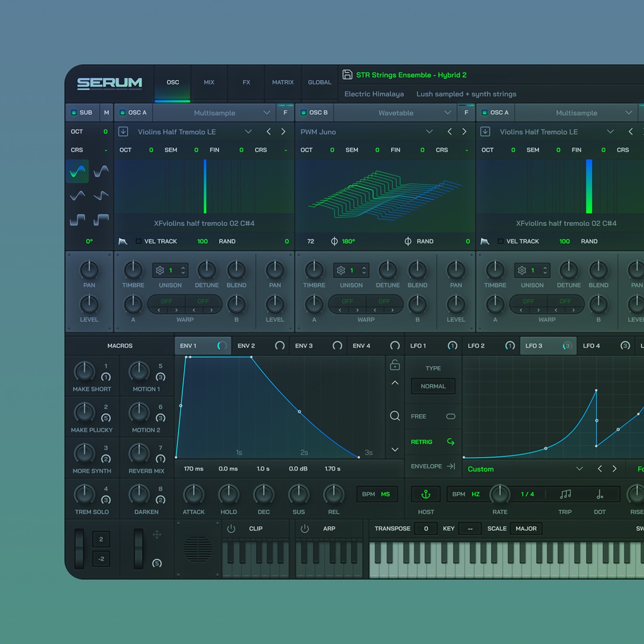The width and height of the screenshot is (644, 644).
Task: Toggle the envelope BPM MS switch
Action: pos(376,494)
